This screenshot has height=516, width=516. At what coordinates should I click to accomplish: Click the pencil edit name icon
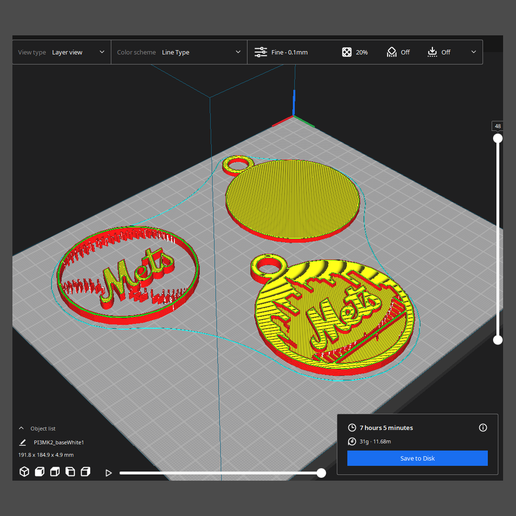click(x=23, y=442)
